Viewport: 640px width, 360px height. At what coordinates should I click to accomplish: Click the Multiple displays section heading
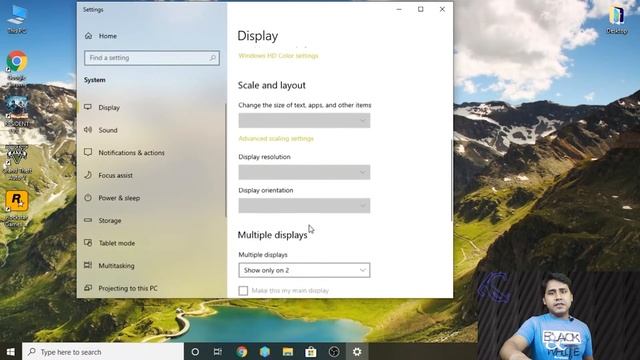(272, 235)
